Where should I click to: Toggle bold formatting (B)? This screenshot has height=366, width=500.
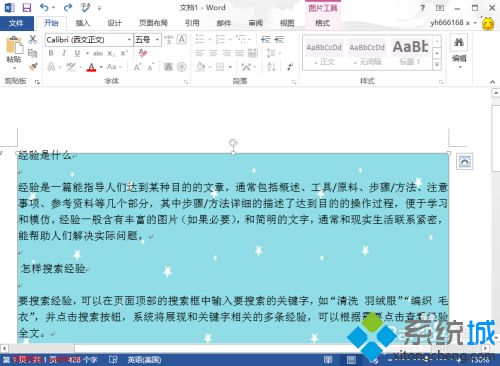(51, 53)
